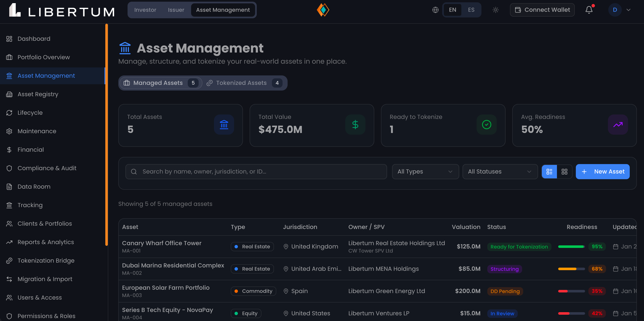Click the asset search input field
Image resolution: width=644 pixels, height=321 pixels.
point(256,171)
